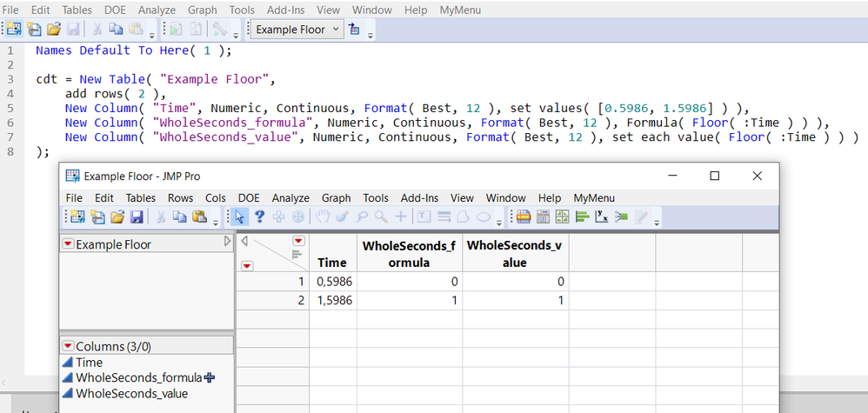Click the WholeSeconds_formula column header

[409, 254]
